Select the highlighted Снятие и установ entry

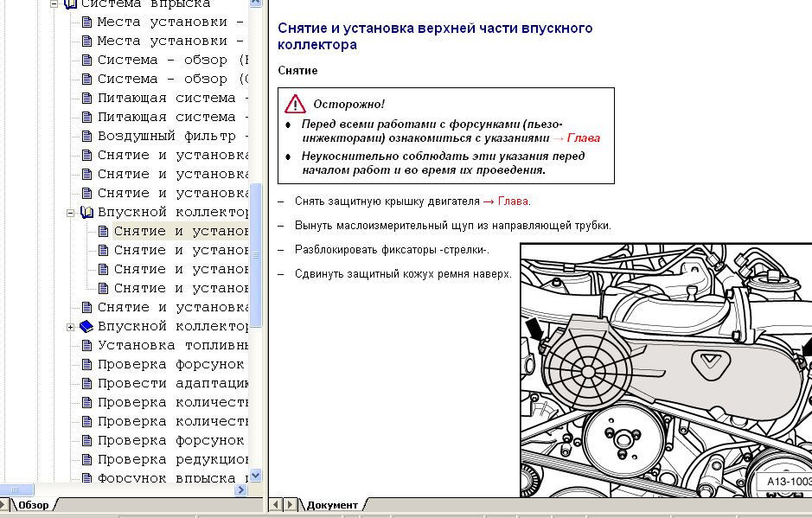181,232
